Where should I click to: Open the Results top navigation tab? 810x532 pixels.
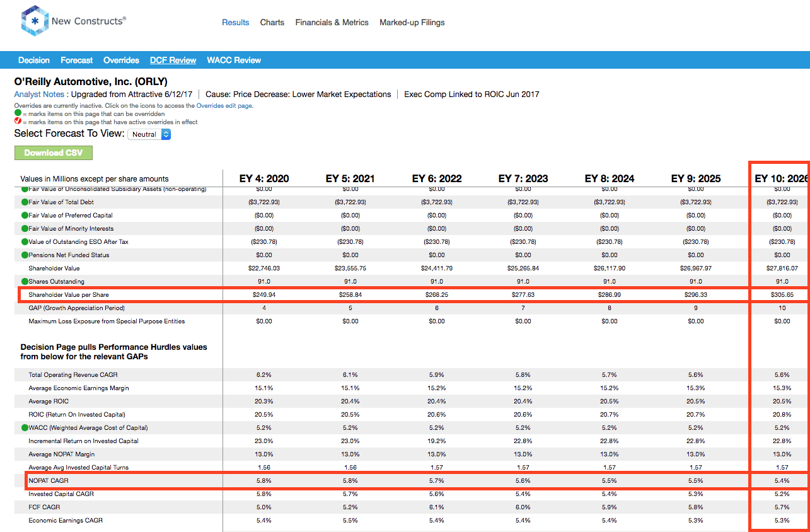point(236,22)
